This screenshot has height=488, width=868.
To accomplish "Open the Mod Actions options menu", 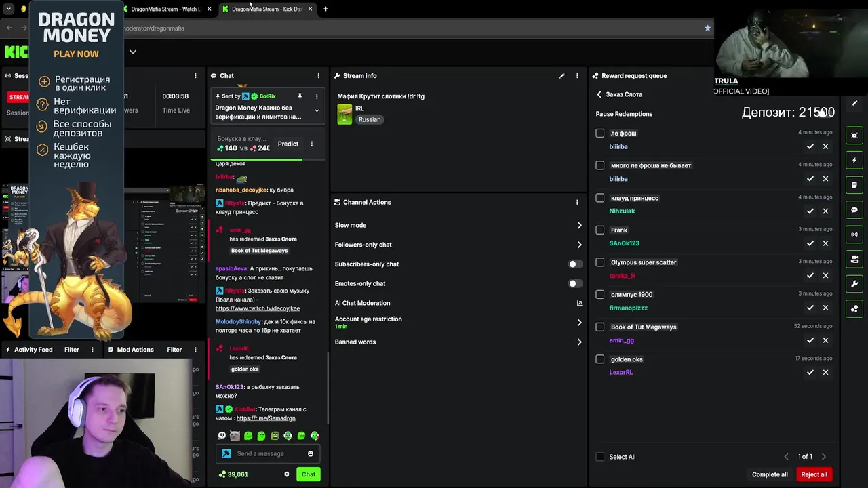I will (x=195, y=350).
